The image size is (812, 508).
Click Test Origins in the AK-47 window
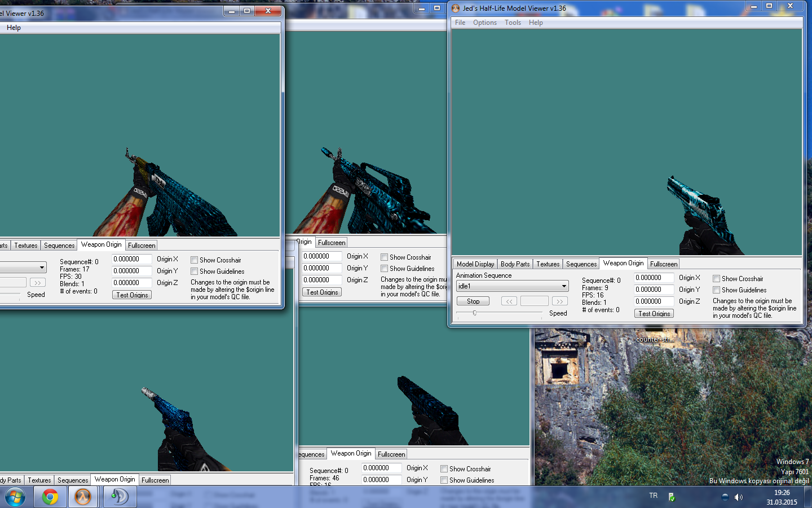[132, 295]
